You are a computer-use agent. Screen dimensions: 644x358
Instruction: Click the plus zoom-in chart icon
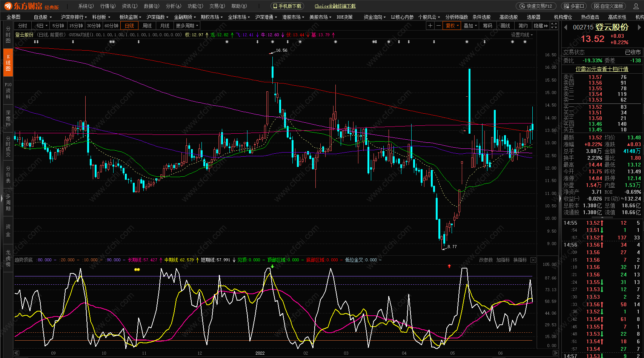coord(430,26)
